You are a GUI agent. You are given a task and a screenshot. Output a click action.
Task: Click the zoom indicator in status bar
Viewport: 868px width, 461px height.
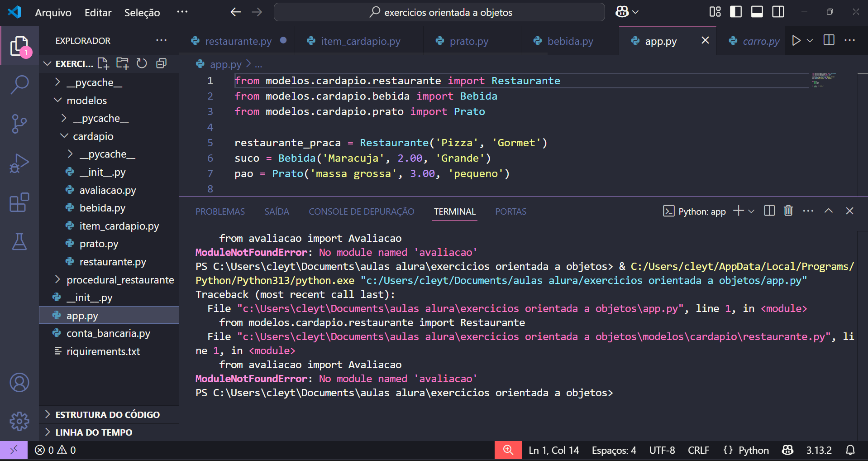pos(508,450)
